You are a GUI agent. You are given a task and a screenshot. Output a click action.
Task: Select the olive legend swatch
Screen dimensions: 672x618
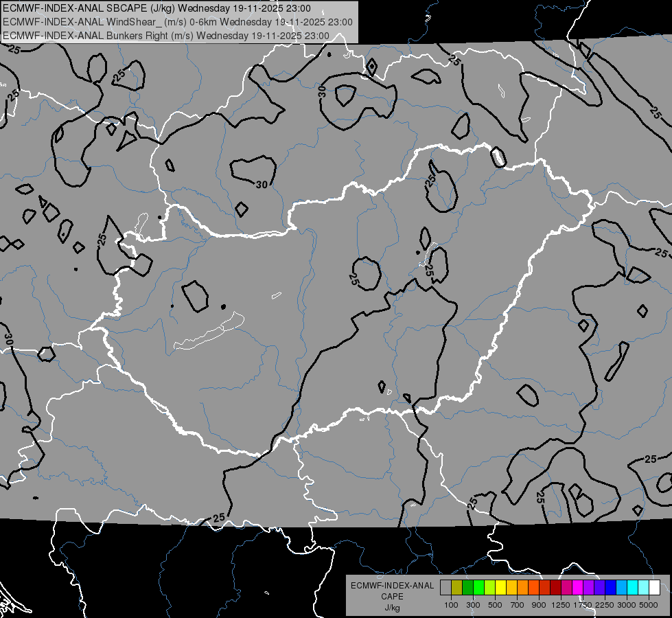456,588
